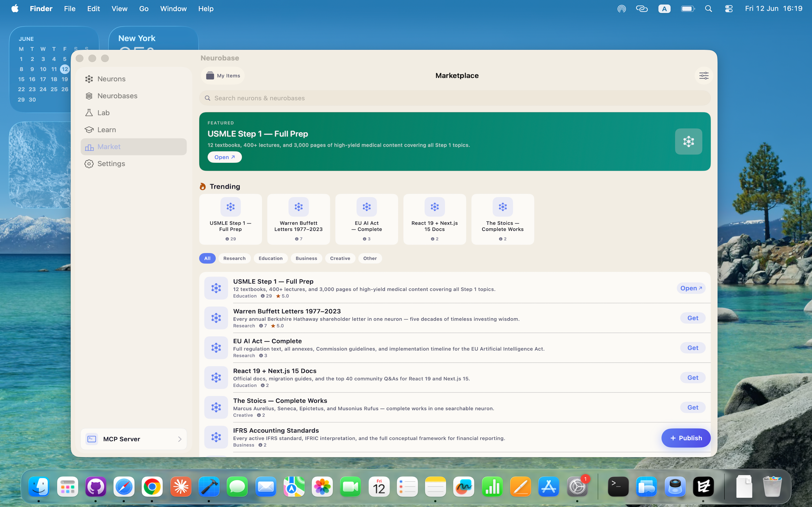
Task: Select the Research category filter
Action: coord(235,258)
